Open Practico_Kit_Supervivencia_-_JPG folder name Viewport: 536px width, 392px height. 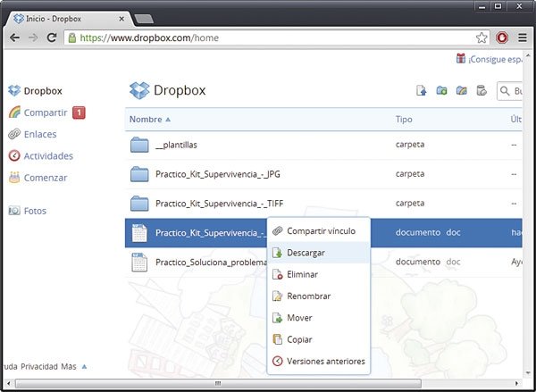[218, 174]
